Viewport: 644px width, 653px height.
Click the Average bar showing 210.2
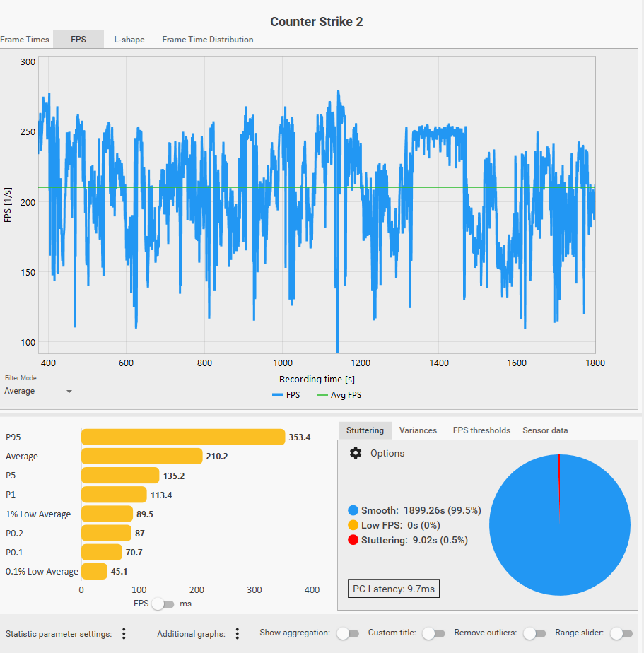(141, 456)
